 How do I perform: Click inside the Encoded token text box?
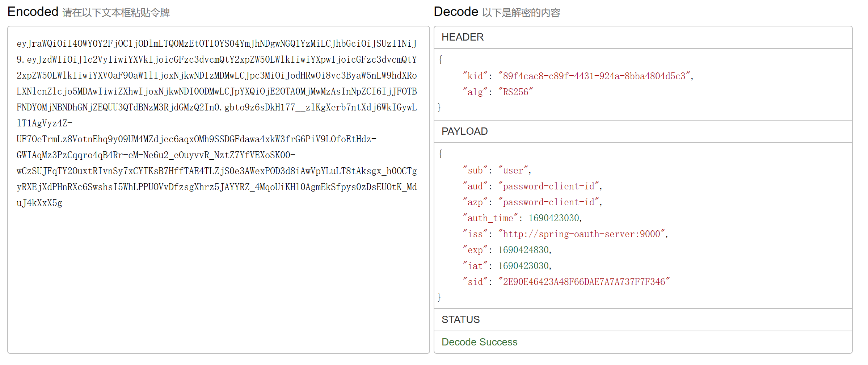coord(218,189)
